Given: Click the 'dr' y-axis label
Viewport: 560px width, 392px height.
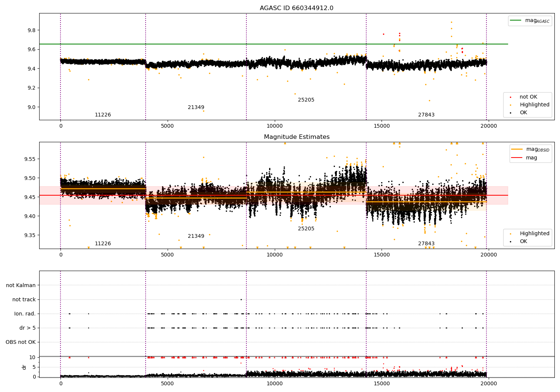Looking at the screenshot, I should point(24,367).
